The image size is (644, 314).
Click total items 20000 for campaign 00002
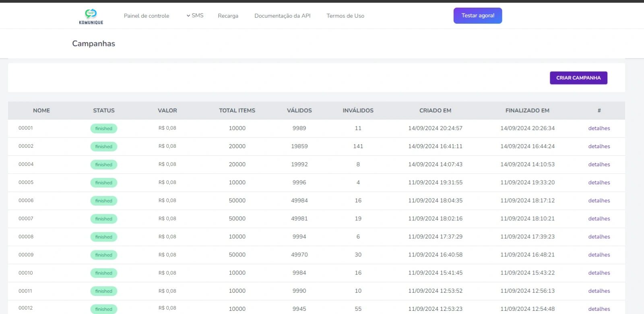237,146
